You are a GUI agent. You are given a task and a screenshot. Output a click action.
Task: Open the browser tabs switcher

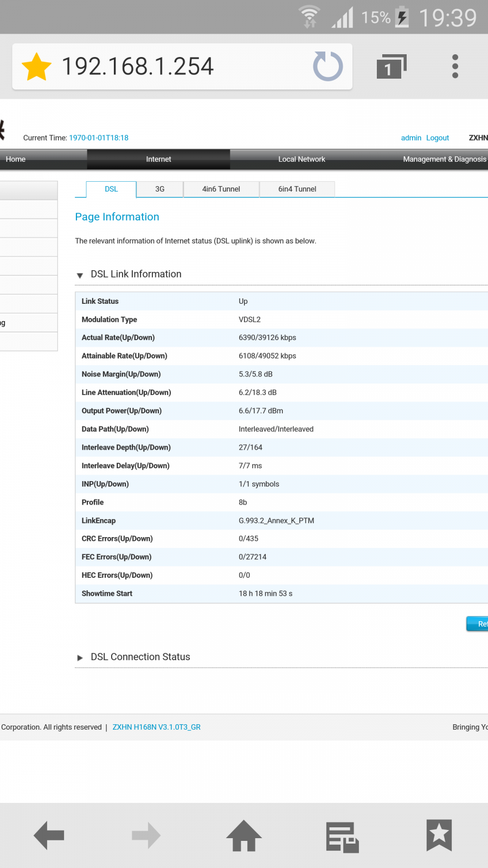click(391, 67)
